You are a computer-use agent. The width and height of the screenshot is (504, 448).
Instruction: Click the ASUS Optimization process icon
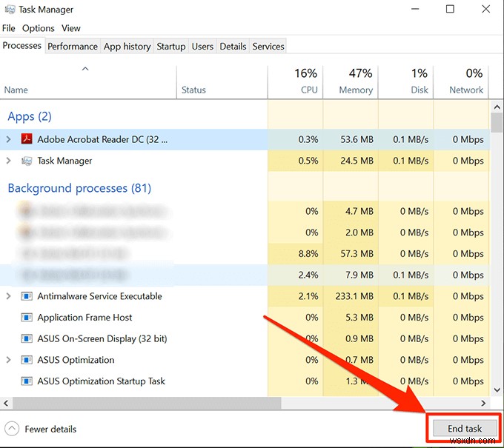coord(27,360)
